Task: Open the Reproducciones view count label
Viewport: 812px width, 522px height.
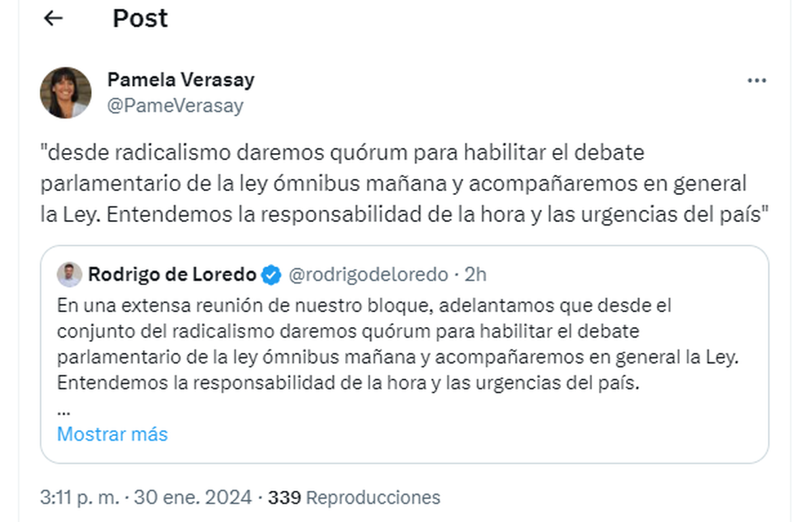Action: pyautogui.click(x=373, y=498)
